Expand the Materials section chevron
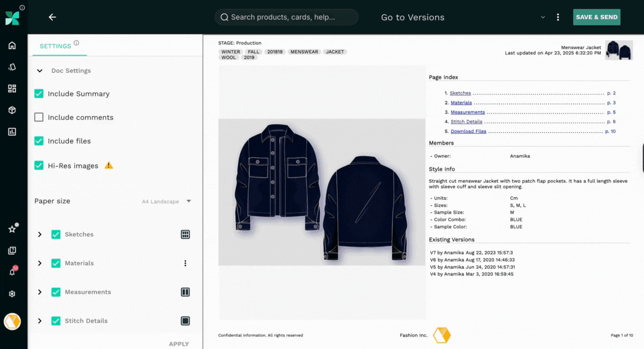The width and height of the screenshot is (644, 349). 39,263
